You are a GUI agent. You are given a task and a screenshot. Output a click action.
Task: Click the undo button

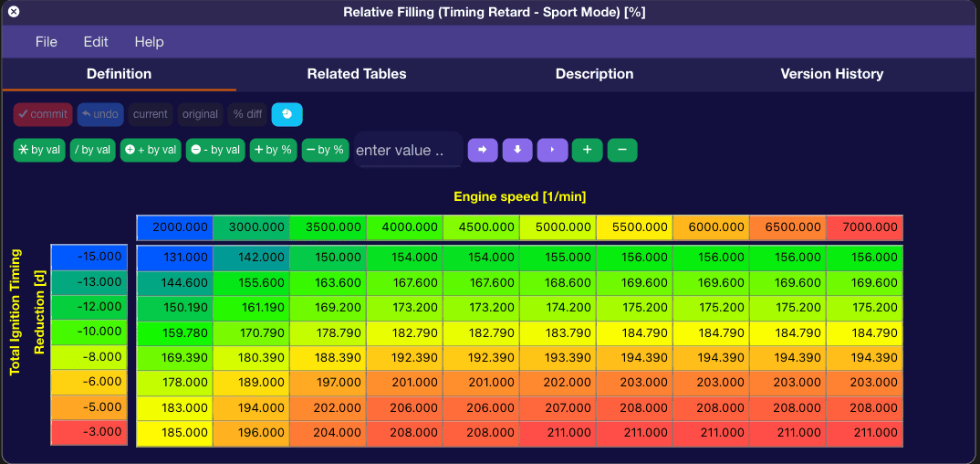100,114
